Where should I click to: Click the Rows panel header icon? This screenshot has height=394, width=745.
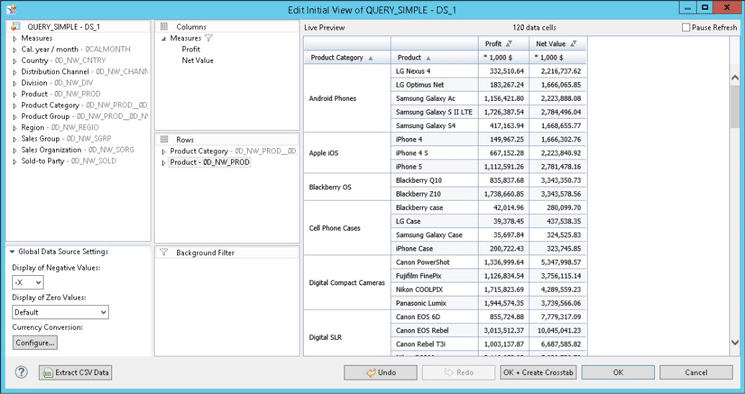point(164,139)
